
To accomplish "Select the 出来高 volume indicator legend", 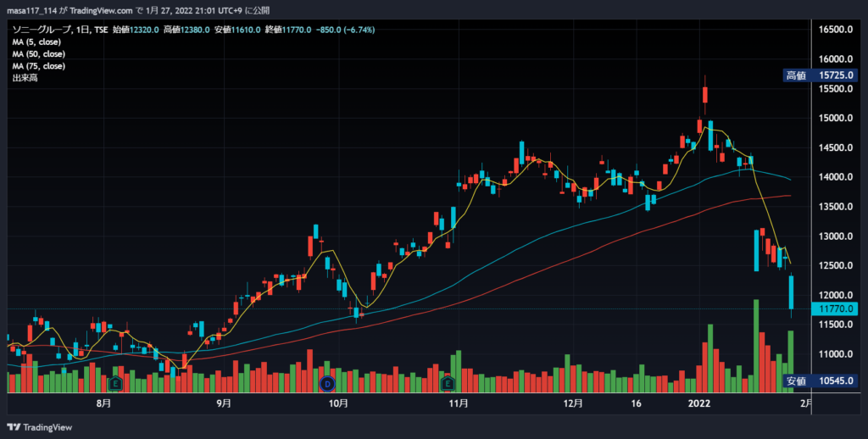I will pyautogui.click(x=25, y=79).
